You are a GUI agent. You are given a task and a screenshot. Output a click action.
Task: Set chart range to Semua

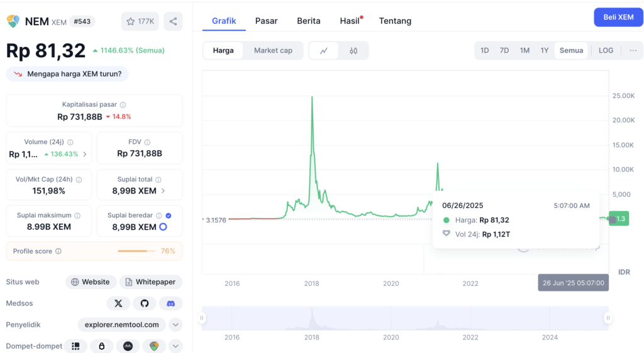pyautogui.click(x=571, y=50)
